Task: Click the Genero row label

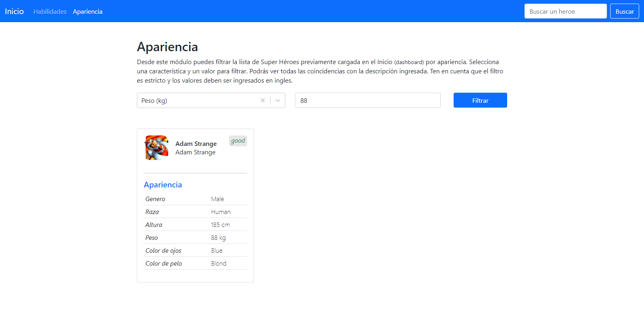Action: click(x=155, y=199)
